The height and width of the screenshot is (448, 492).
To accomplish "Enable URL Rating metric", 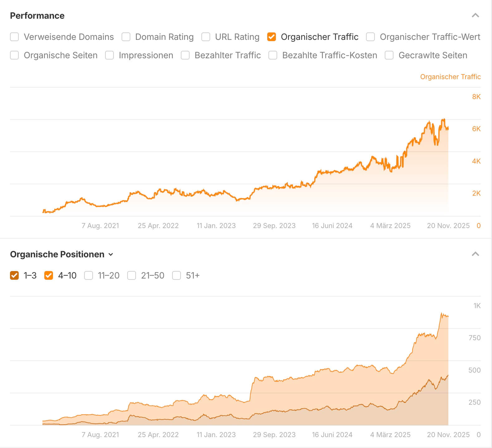I will 206,37.
